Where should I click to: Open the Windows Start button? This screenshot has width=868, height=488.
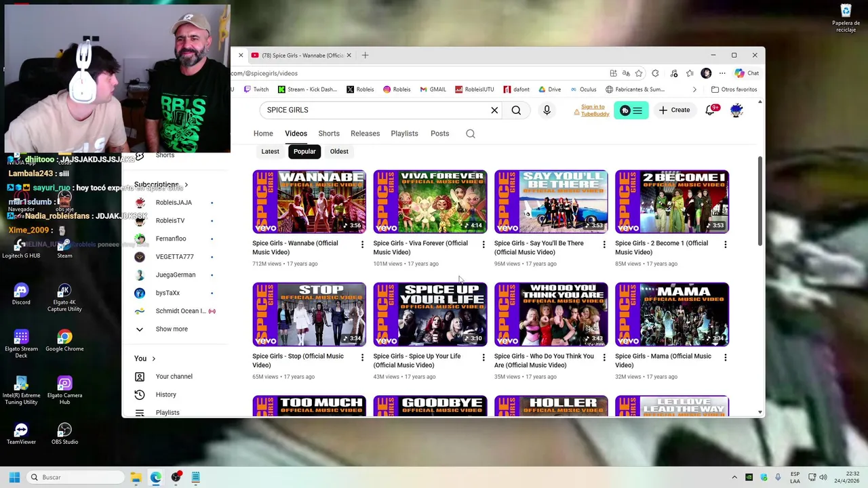pyautogui.click(x=14, y=477)
